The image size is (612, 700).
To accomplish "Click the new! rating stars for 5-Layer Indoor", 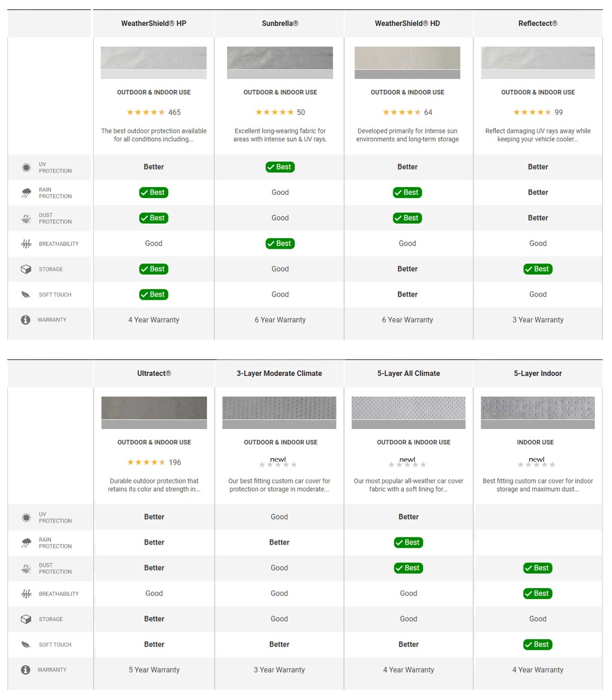I will coord(536,462).
